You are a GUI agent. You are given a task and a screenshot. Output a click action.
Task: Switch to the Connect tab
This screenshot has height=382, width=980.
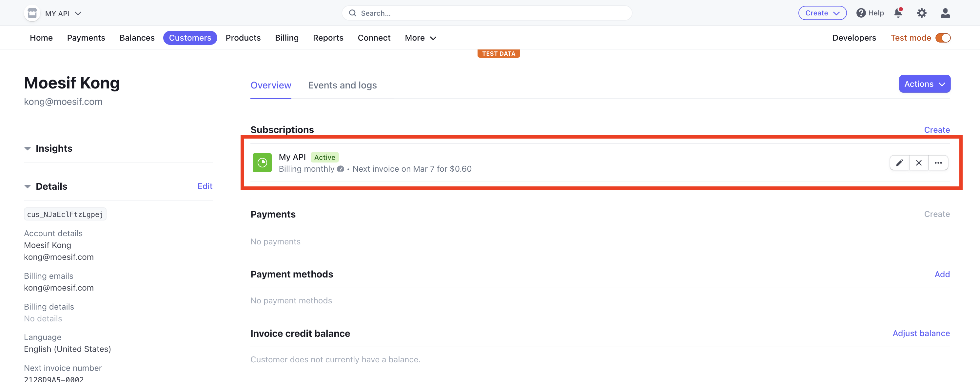coord(374,38)
